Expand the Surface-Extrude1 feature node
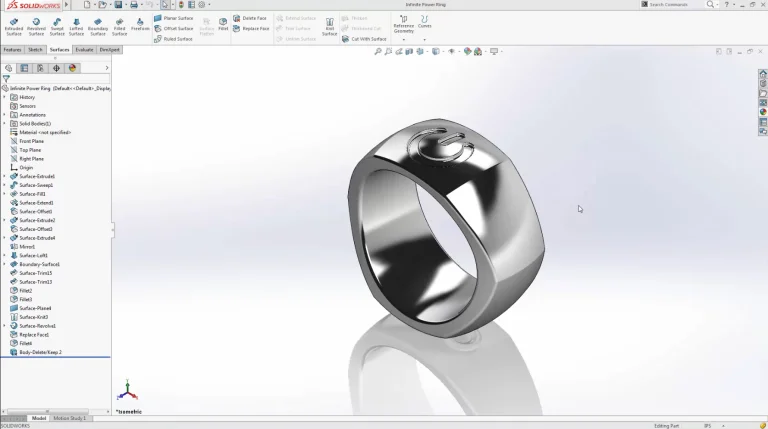768x429 pixels. click(x=4, y=177)
